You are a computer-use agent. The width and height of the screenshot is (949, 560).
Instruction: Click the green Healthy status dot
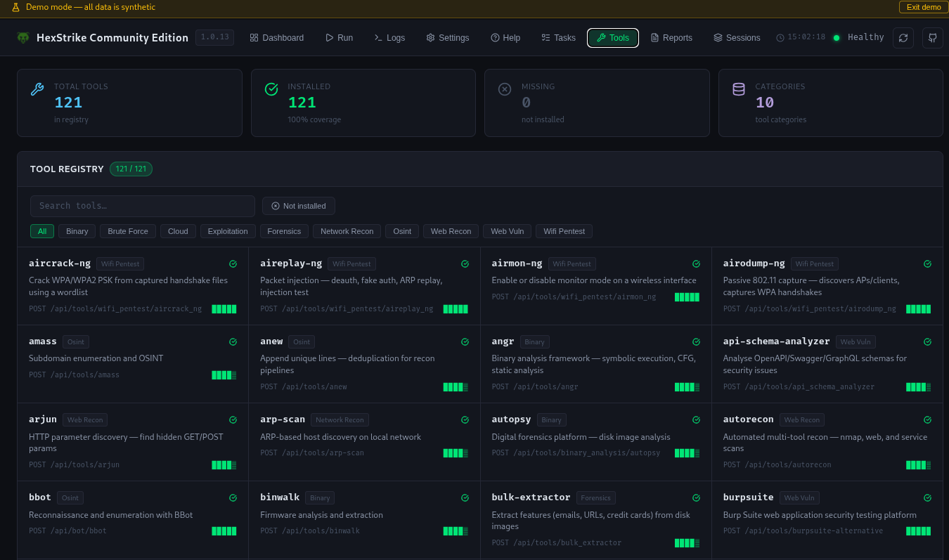click(837, 38)
